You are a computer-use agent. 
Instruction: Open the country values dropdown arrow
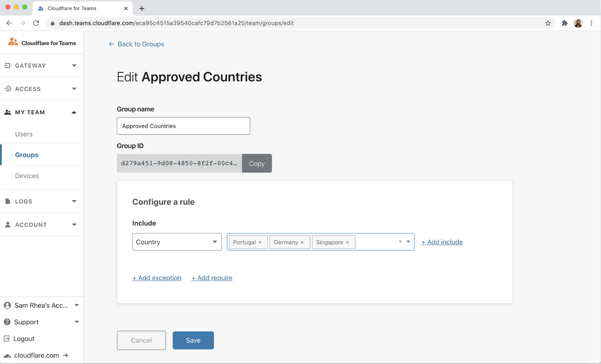(x=408, y=242)
